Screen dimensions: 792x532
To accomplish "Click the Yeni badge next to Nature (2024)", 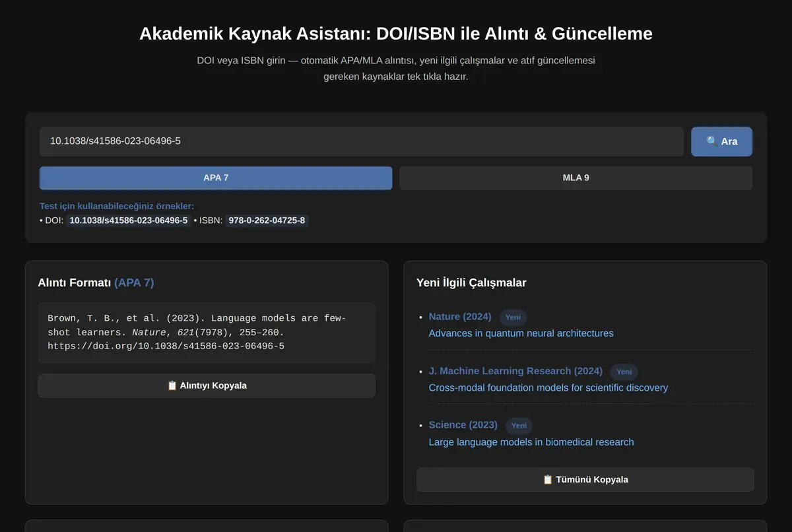I will pos(513,317).
